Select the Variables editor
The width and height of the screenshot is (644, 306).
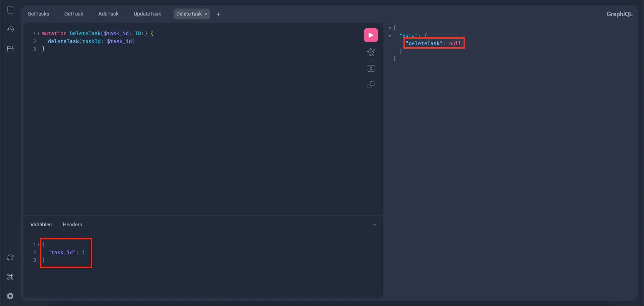pyautogui.click(x=41, y=225)
